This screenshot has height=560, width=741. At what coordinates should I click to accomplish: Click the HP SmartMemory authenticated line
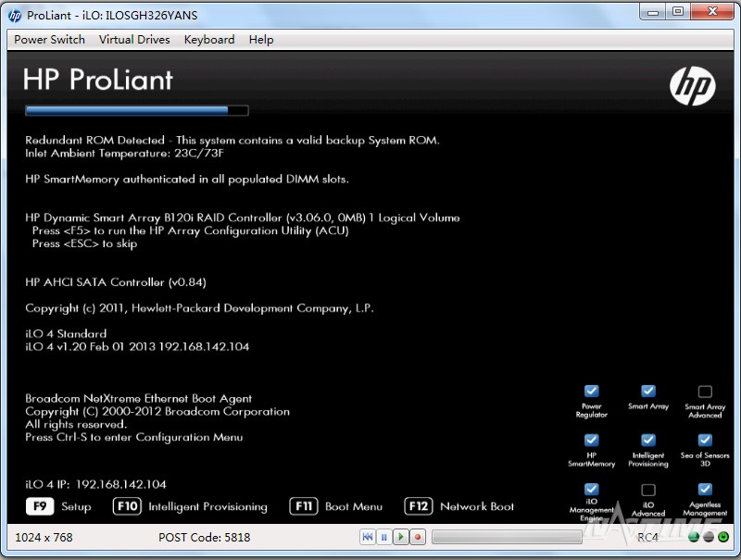187,180
